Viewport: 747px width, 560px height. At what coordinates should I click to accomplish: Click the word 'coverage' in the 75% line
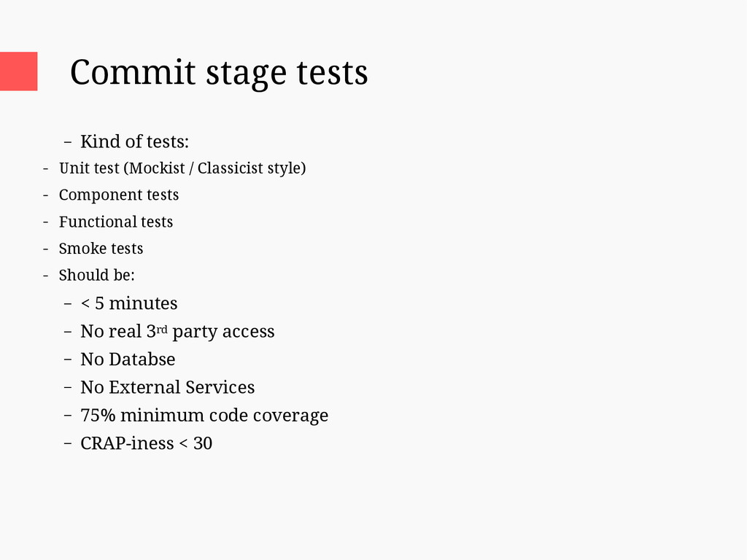coord(290,416)
